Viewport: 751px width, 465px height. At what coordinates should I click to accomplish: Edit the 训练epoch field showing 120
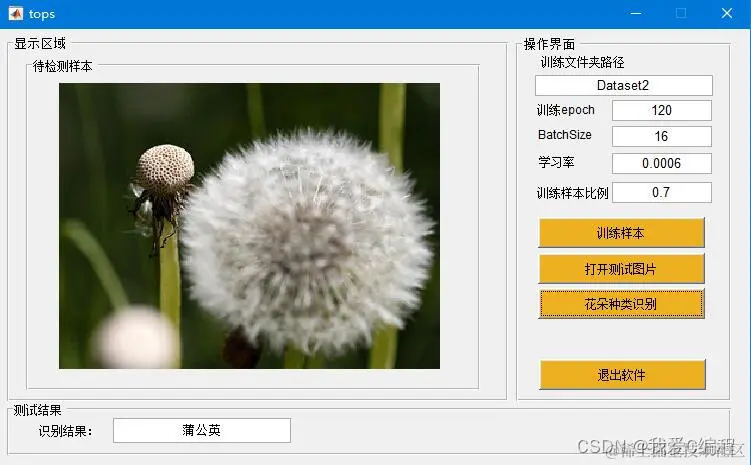661,111
